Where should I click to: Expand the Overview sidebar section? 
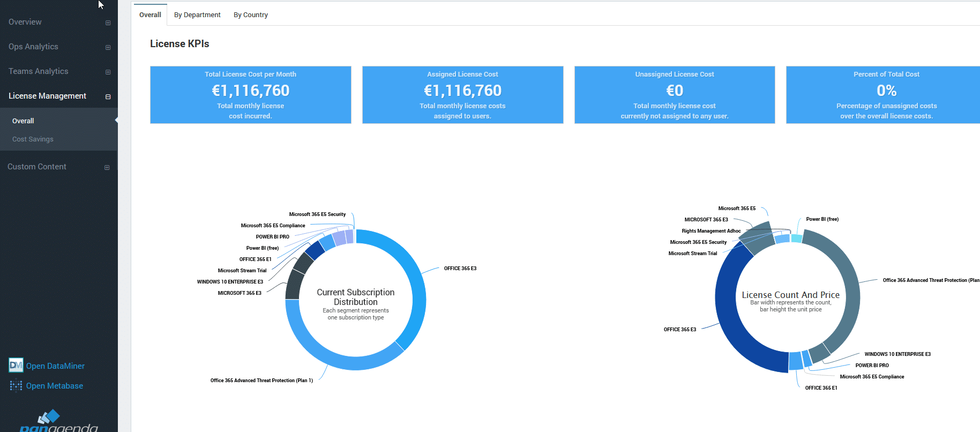pyautogui.click(x=108, y=23)
